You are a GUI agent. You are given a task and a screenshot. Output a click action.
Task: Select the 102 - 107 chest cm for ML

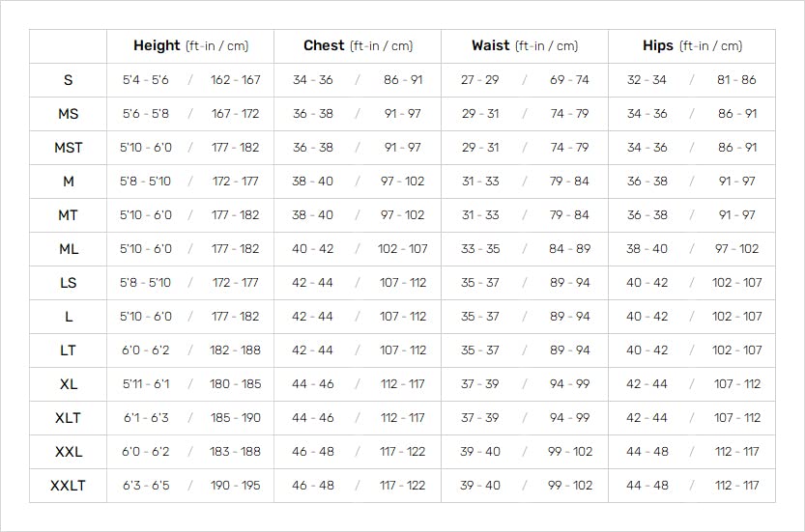coord(403,249)
